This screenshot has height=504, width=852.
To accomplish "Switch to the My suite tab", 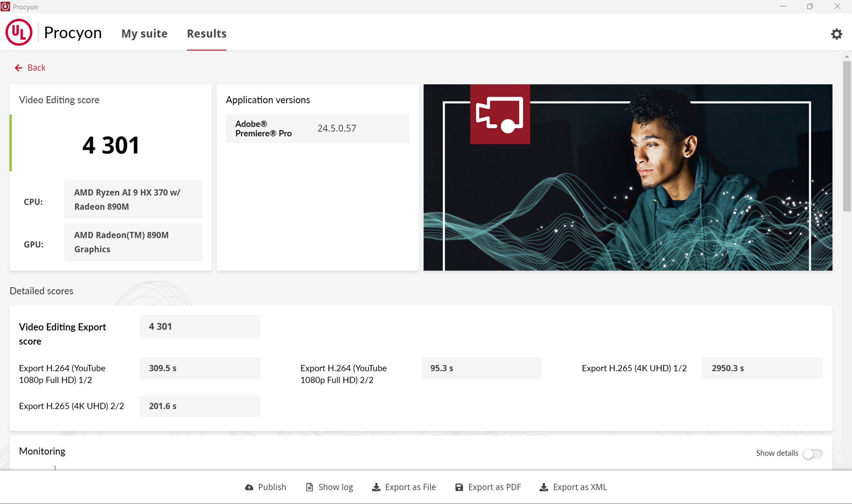I will 144,34.
